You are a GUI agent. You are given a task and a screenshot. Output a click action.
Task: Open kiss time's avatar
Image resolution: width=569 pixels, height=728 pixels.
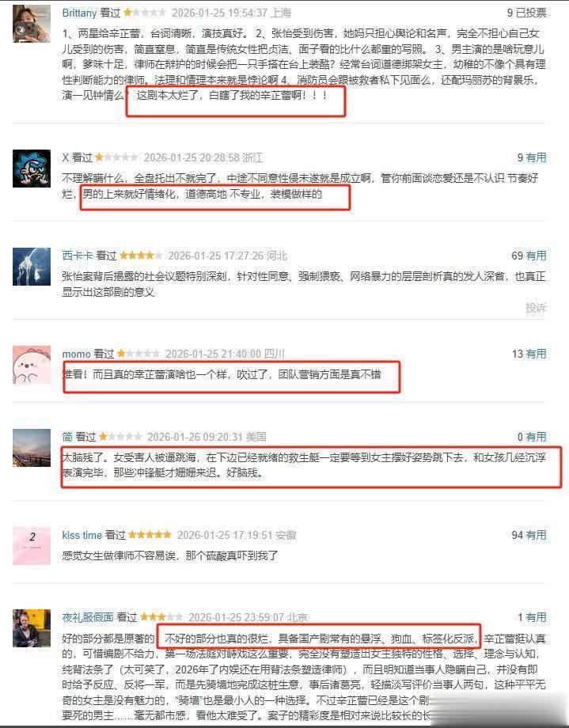[32, 545]
